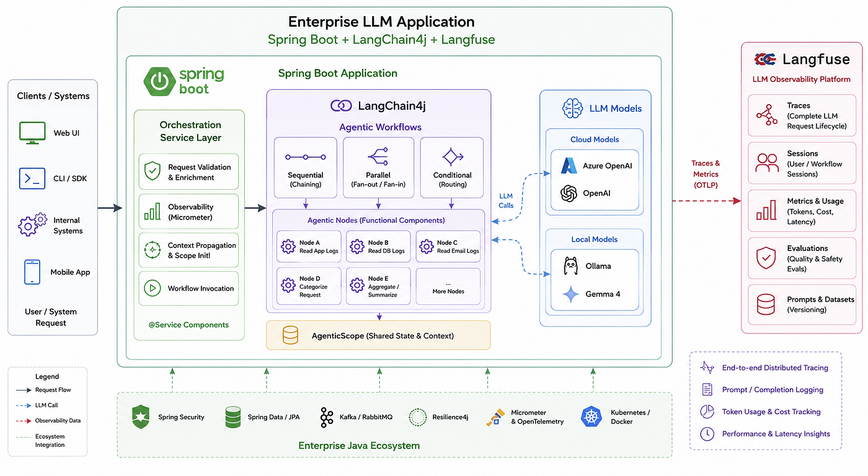868x476 pixels.
Task: Click the Kubernetes helm wheel icon
Action: 591,417
